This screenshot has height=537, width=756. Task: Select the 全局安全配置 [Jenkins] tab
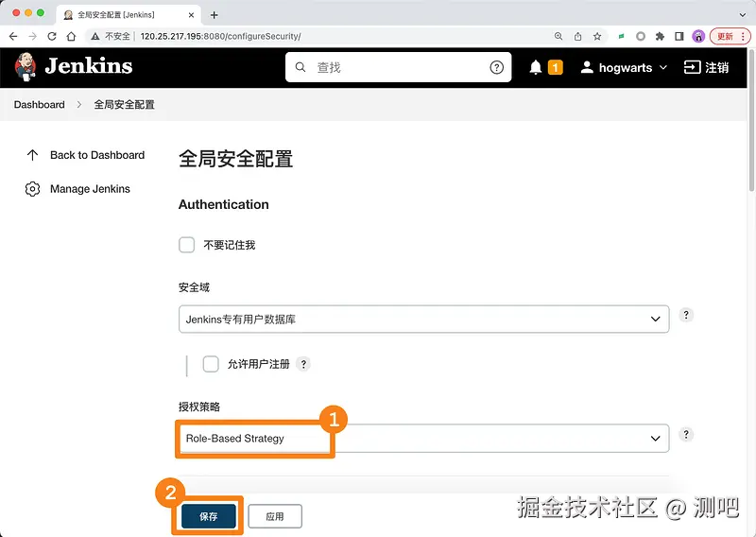tap(129, 15)
